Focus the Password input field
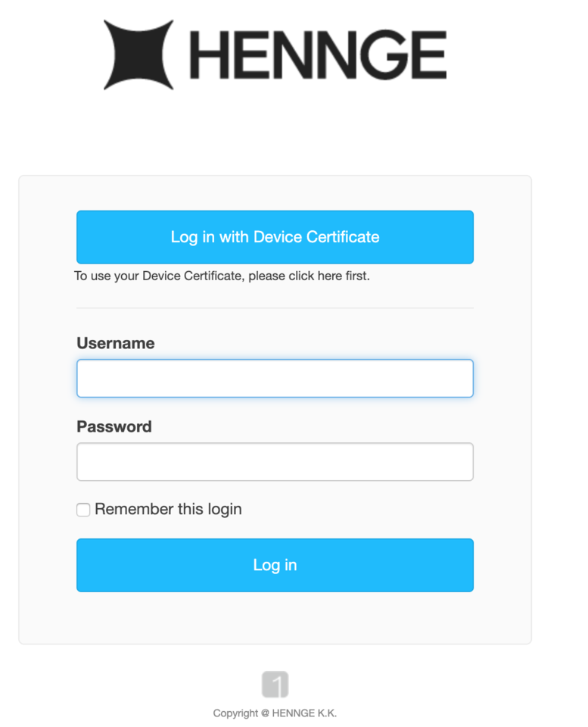Viewport: 588px width, 727px height. pos(275,462)
